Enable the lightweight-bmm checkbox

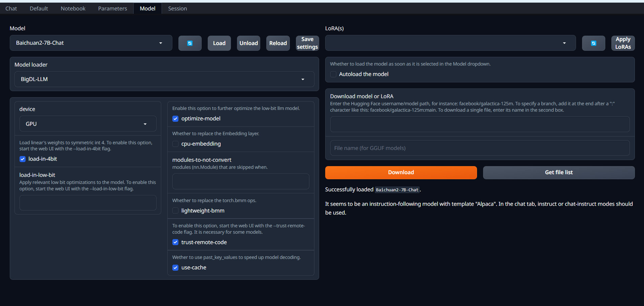(x=175, y=211)
